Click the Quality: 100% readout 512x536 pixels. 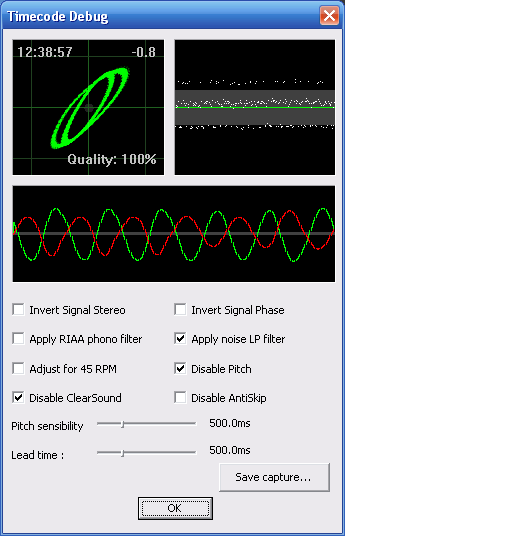pyautogui.click(x=112, y=159)
